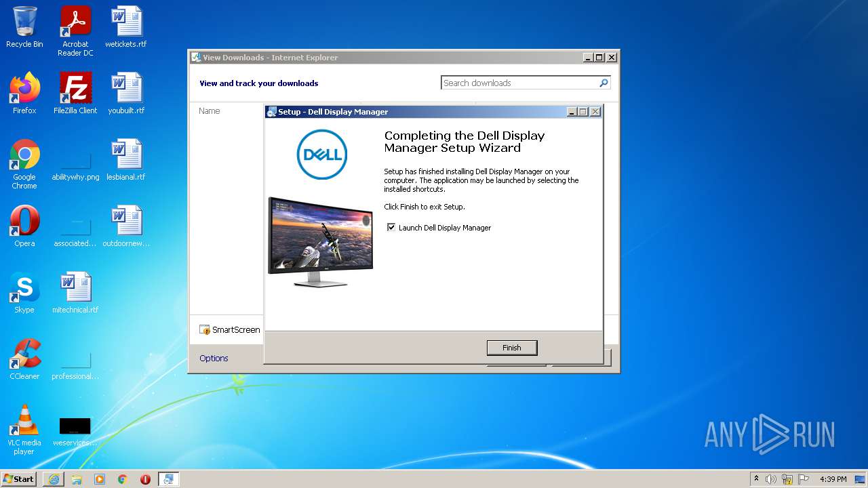Select mitechnical.rtf document icon
Screen dimensions: 868x488
coord(75,293)
